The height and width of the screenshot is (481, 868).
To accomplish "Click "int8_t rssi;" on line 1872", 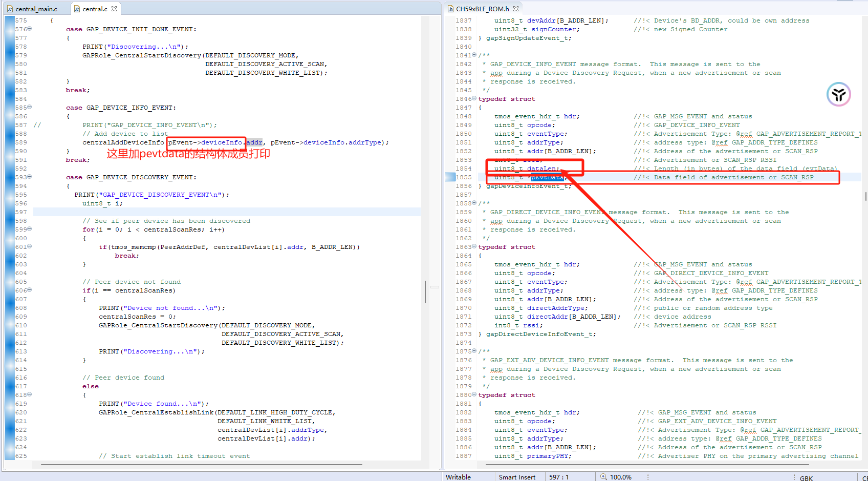I will click(518, 325).
